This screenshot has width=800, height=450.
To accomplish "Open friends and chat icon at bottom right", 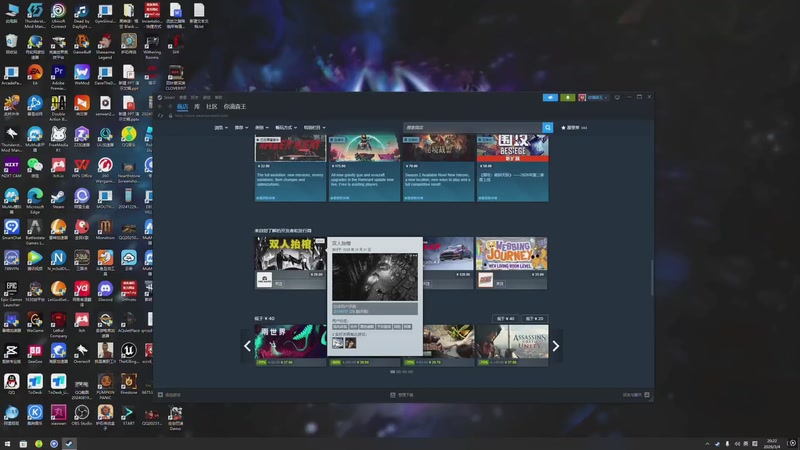I will 647,395.
